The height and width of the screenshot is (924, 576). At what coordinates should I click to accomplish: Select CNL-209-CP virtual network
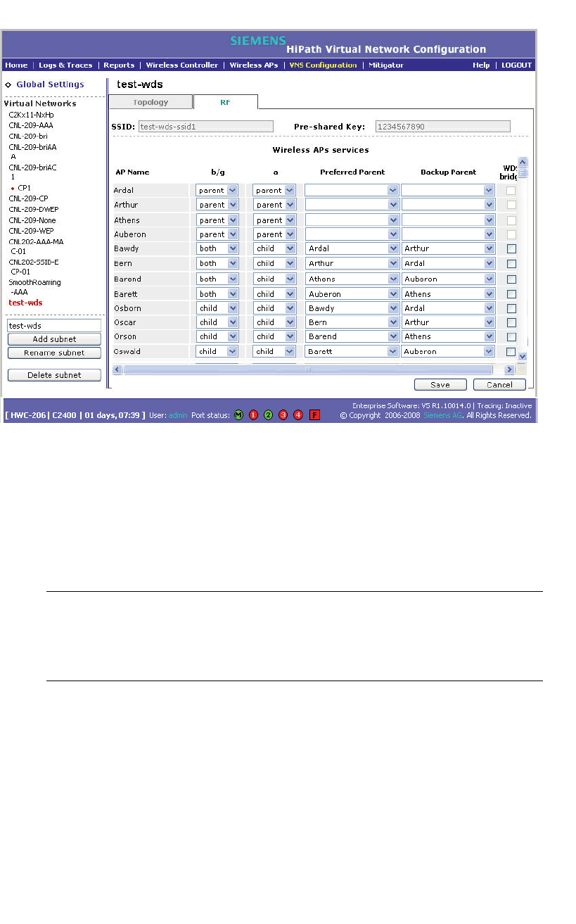(x=28, y=198)
